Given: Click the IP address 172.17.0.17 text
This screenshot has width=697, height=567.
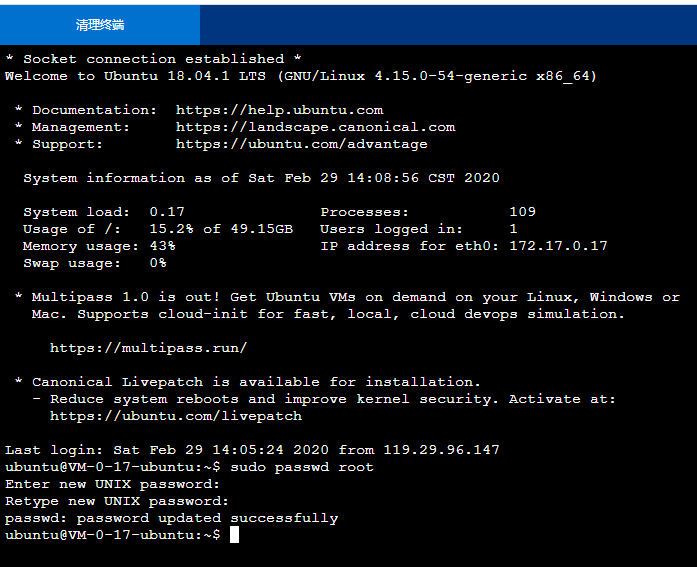Looking at the screenshot, I should [x=558, y=246].
